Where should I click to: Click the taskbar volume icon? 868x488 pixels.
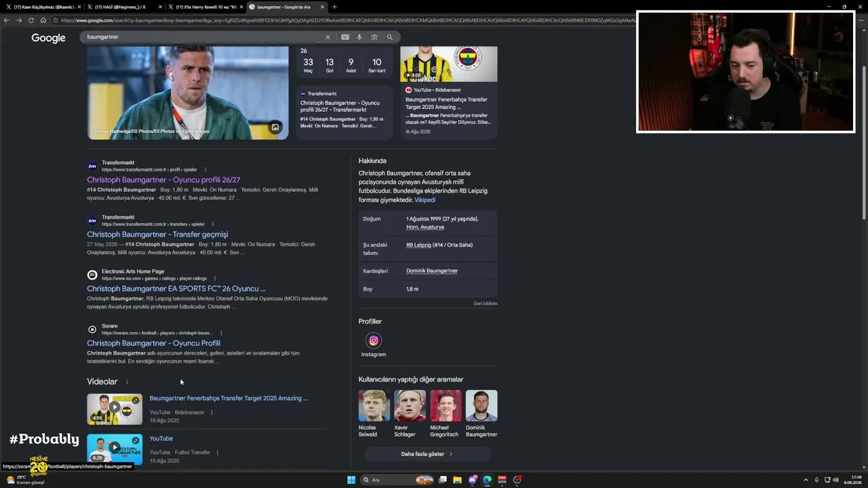[x=835, y=480]
